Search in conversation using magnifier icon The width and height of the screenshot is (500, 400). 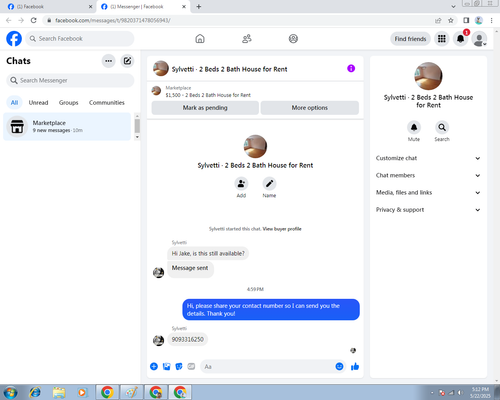click(442, 127)
